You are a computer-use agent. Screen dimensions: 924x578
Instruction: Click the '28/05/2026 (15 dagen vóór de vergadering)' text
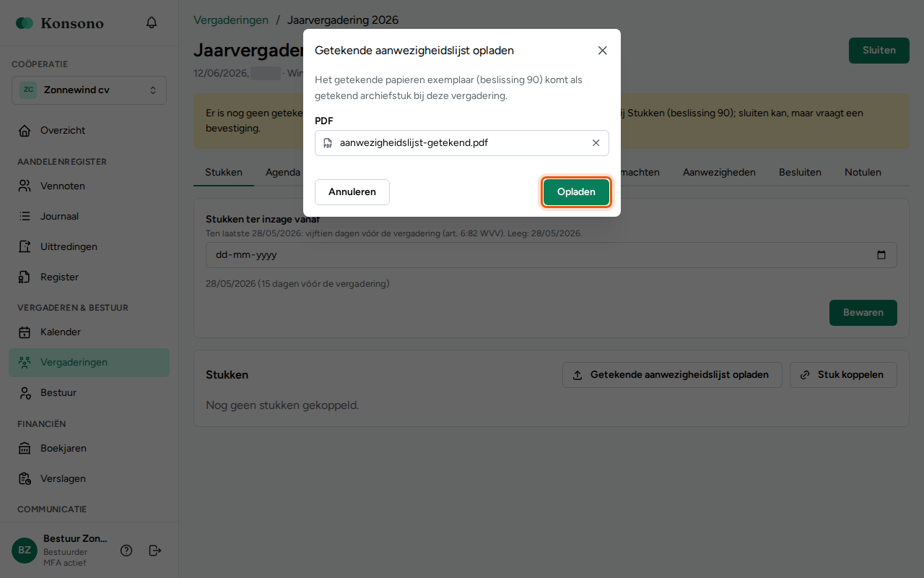click(297, 284)
